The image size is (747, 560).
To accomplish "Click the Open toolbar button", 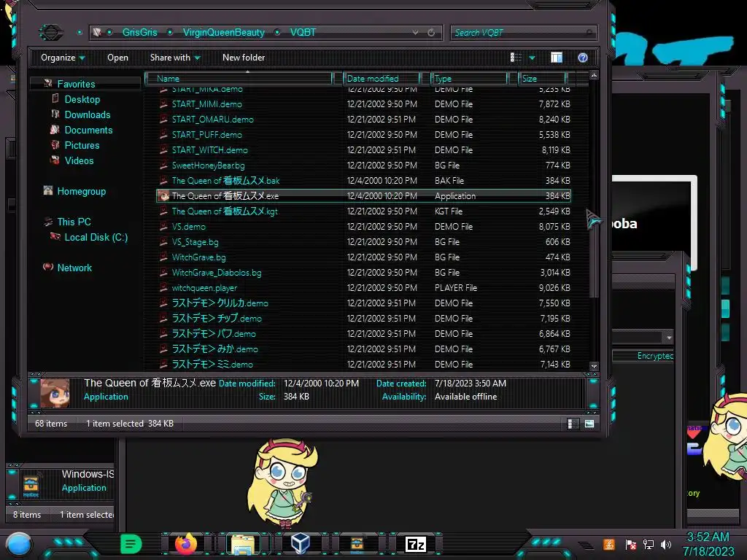I will point(117,58).
